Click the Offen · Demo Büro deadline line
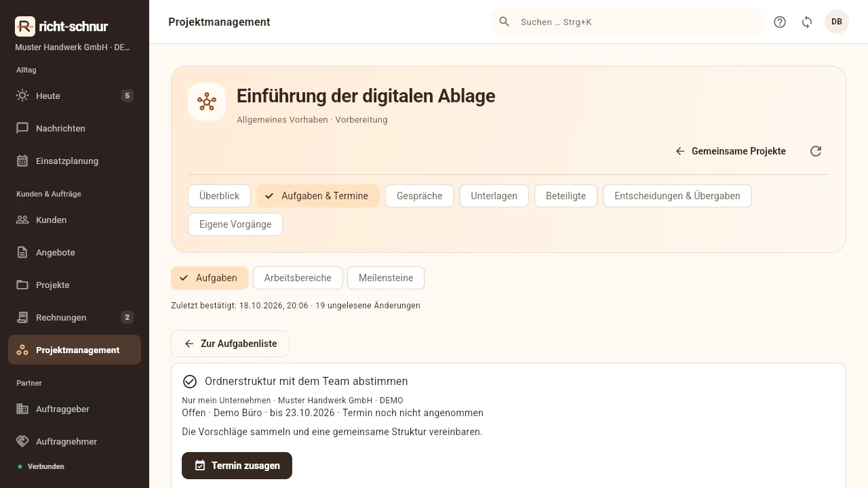868x488 pixels. click(x=332, y=413)
